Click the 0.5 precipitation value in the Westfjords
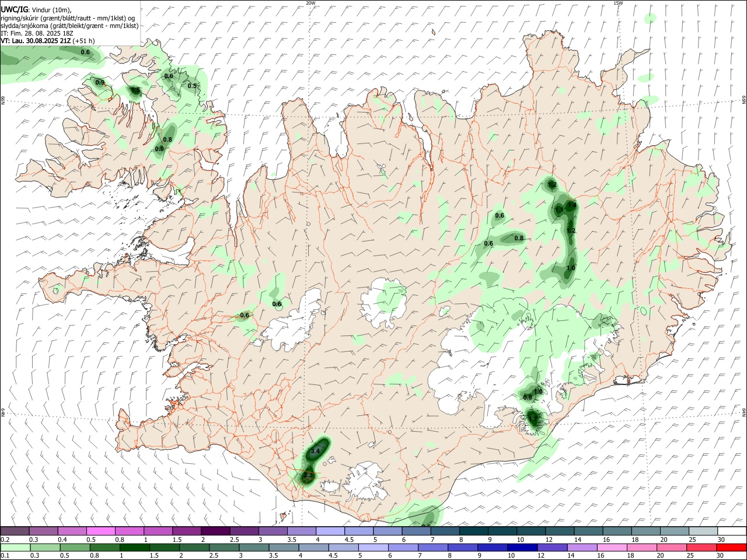747x560 pixels. (x=192, y=86)
